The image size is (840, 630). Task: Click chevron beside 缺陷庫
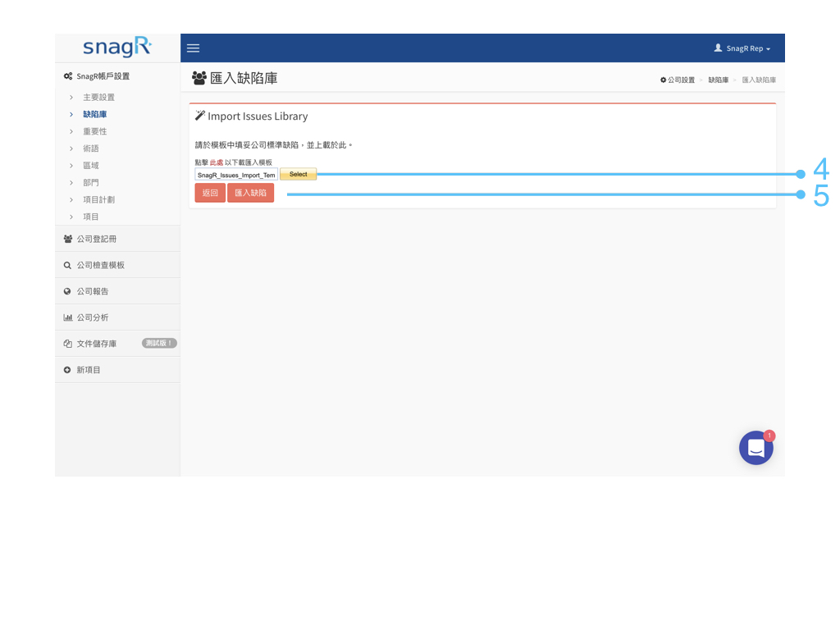(x=71, y=115)
